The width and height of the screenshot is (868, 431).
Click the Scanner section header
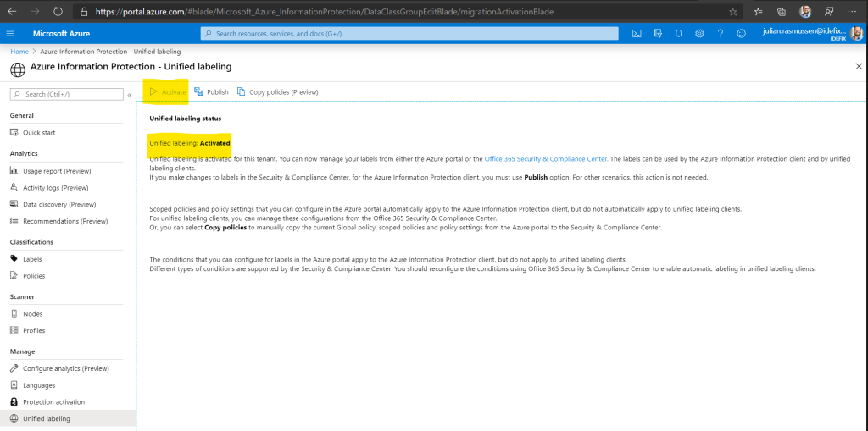tap(22, 296)
